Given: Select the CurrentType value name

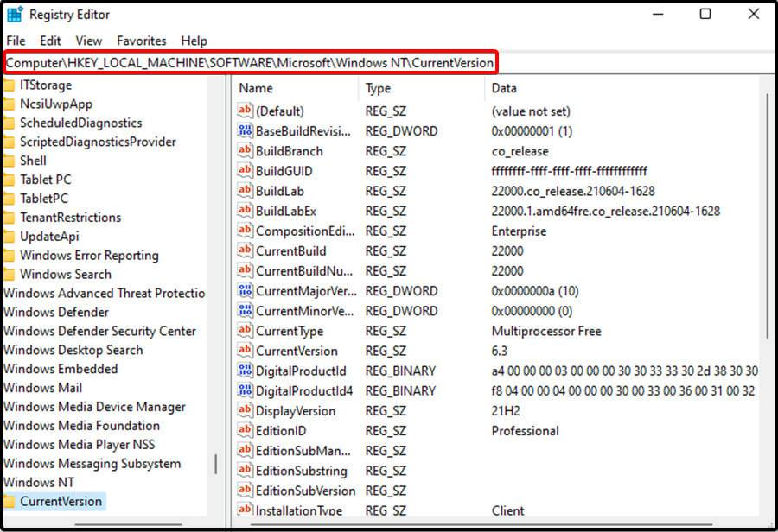Looking at the screenshot, I should point(290,331).
